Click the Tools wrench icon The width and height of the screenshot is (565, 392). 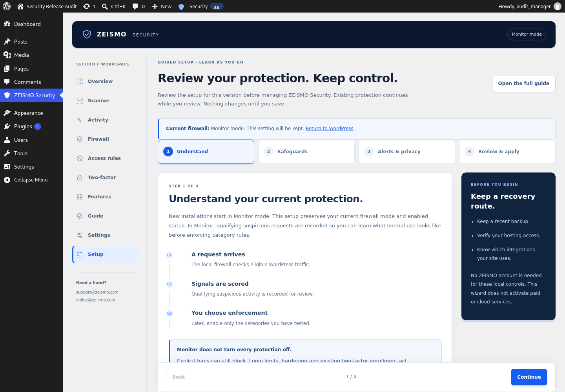click(7, 153)
